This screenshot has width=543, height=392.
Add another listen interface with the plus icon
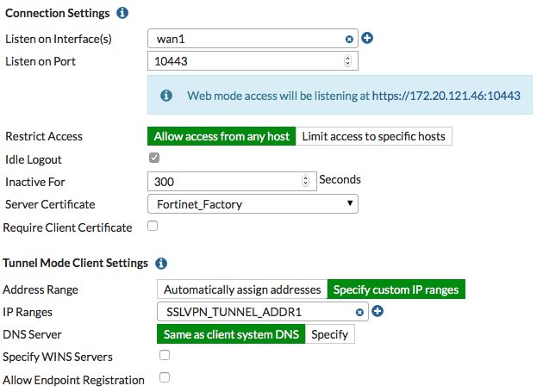coord(367,38)
